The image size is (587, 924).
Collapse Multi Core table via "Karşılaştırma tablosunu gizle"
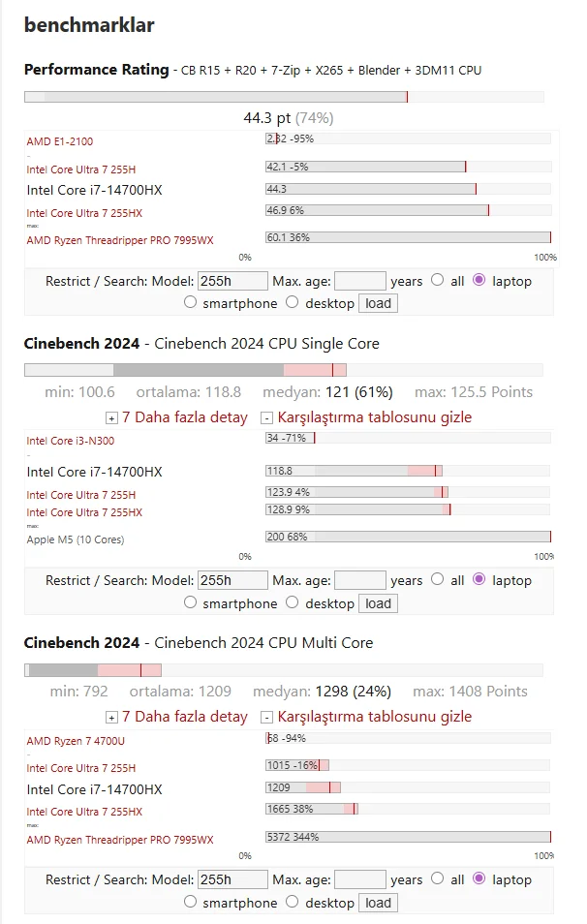point(375,717)
